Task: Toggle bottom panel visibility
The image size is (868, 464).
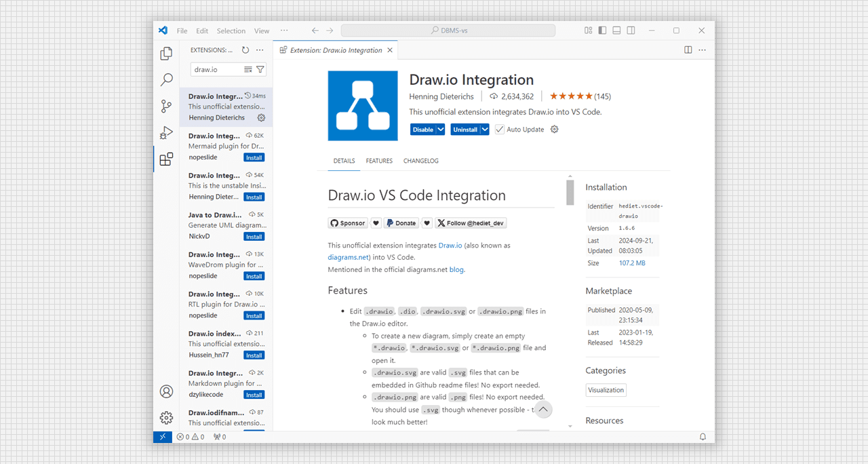Action: click(616, 31)
